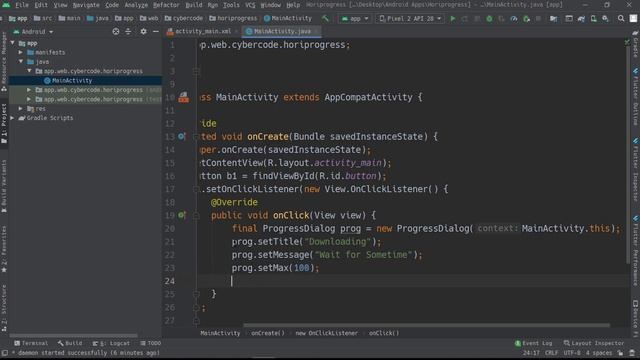Click the related XML file gutter icon on line 10

tap(184, 97)
